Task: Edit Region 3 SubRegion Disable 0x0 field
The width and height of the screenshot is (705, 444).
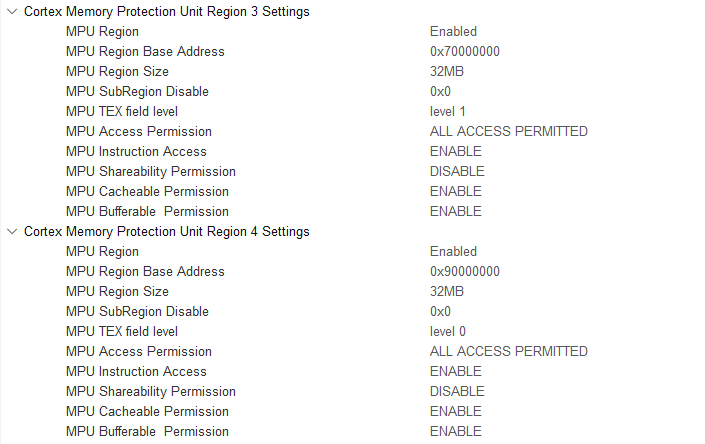Action: pyautogui.click(x=440, y=92)
